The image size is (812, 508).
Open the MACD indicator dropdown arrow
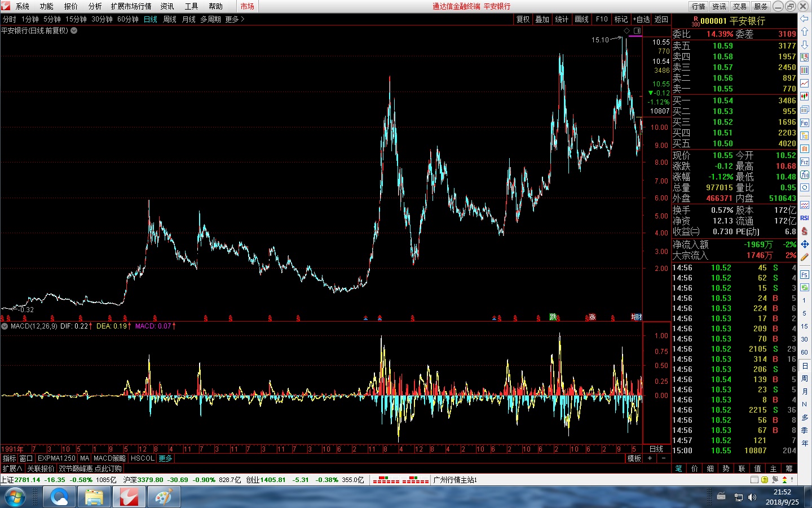(x=5, y=326)
